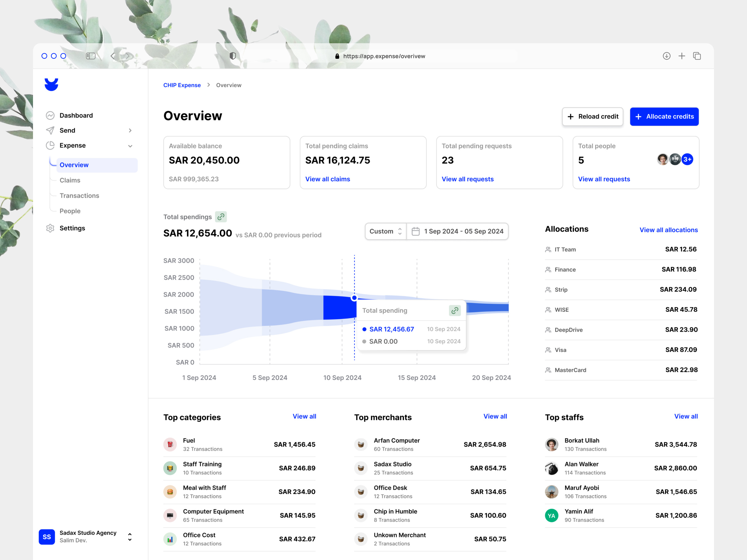Open the Custom period dropdown
The image size is (747, 560).
point(385,231)
